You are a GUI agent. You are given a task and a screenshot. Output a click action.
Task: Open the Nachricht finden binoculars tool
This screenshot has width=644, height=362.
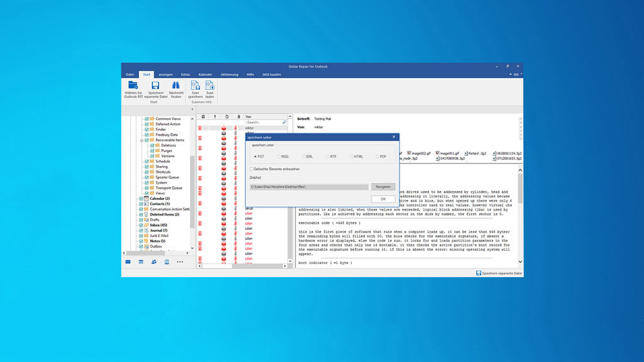176,85
